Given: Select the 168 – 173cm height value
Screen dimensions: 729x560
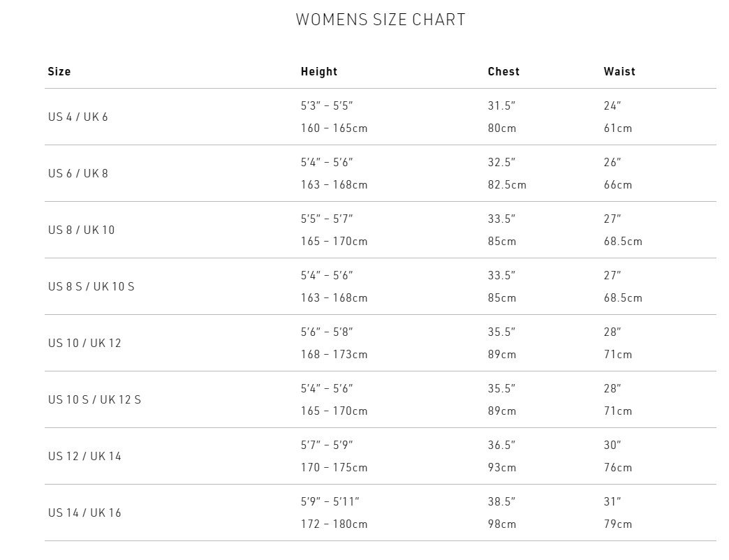Looking at the screenshot, I should tap(334, 355).
